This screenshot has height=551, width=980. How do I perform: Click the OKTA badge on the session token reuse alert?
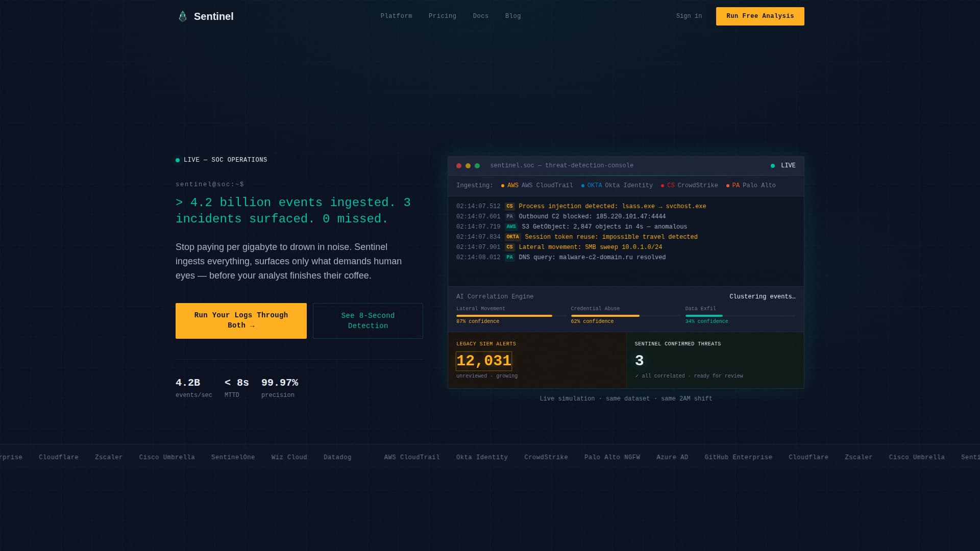click(512, 237)
